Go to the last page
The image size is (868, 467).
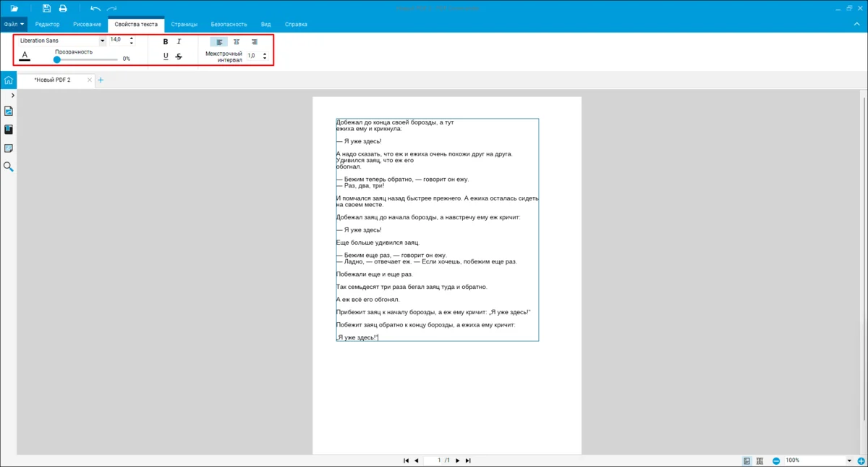[468, 460]
